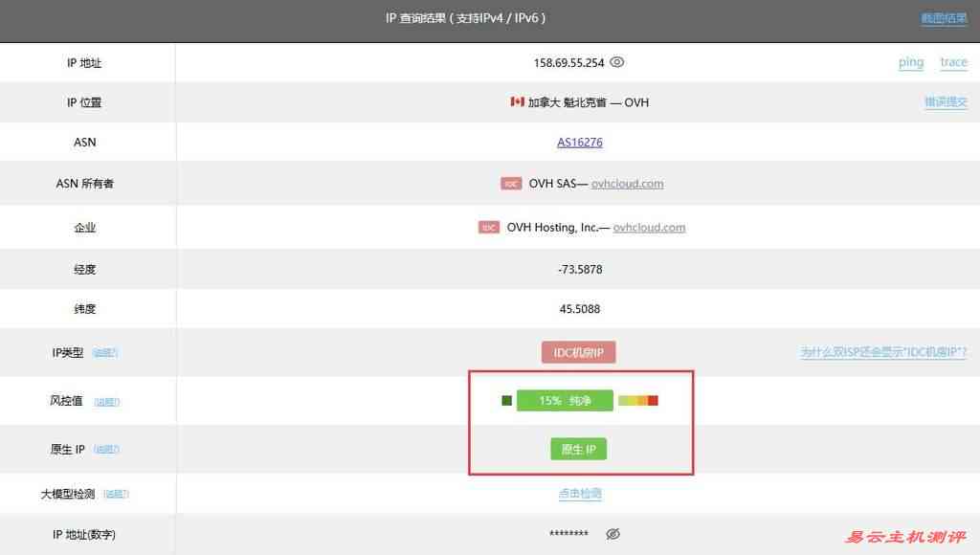Click the green 原生 IP badge
Viewport: 980px width, 555px height.
pos(579,449)
